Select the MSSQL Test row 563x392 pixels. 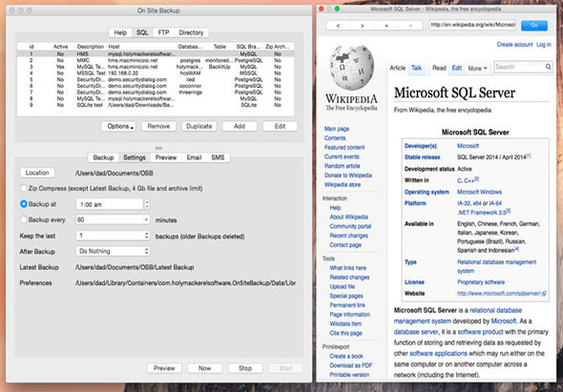(156, 73)
